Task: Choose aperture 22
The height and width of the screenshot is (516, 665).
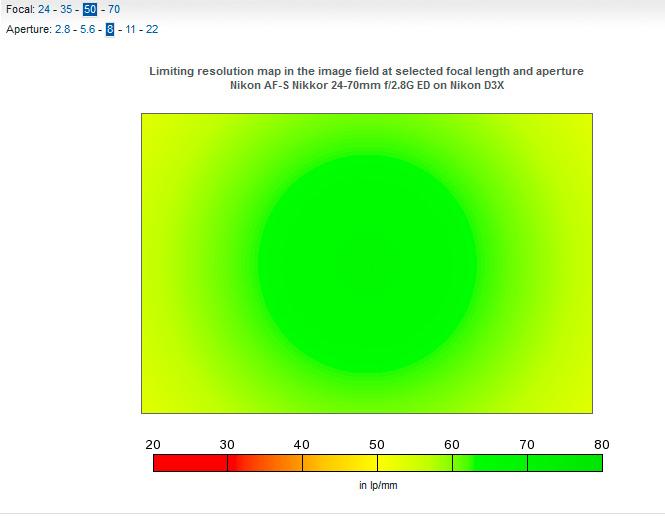Action: (152, 29)
